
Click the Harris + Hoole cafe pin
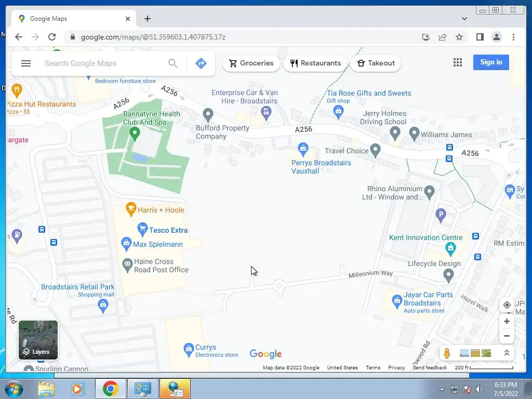131,209
